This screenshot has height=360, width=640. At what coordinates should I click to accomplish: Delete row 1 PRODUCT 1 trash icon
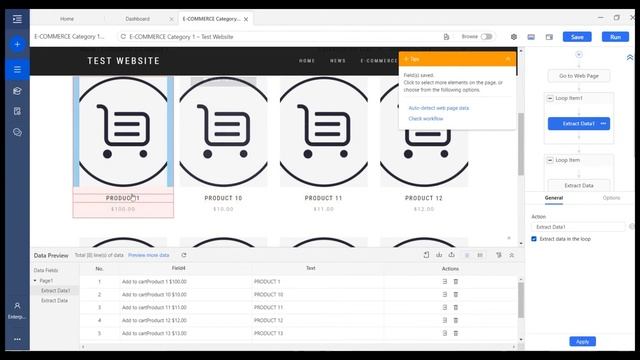(456, 282)
